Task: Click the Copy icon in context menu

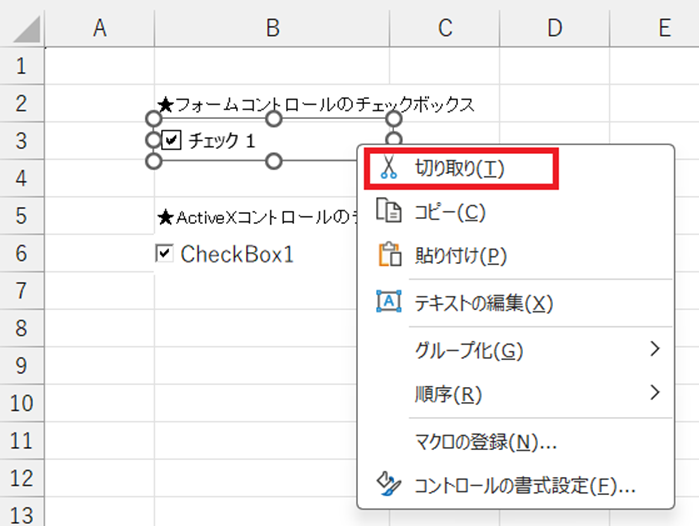Action: (x=387, y=212)
